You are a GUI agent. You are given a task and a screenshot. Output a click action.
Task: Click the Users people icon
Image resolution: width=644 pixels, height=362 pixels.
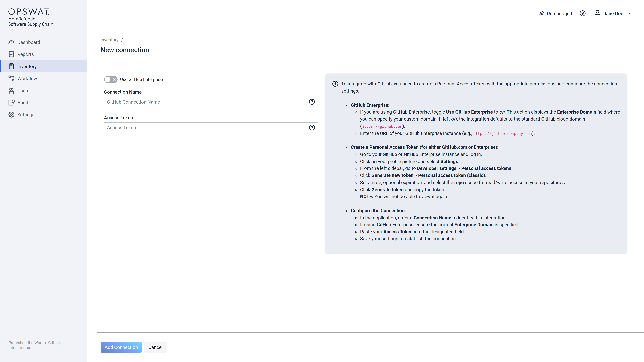click(11, 91)
